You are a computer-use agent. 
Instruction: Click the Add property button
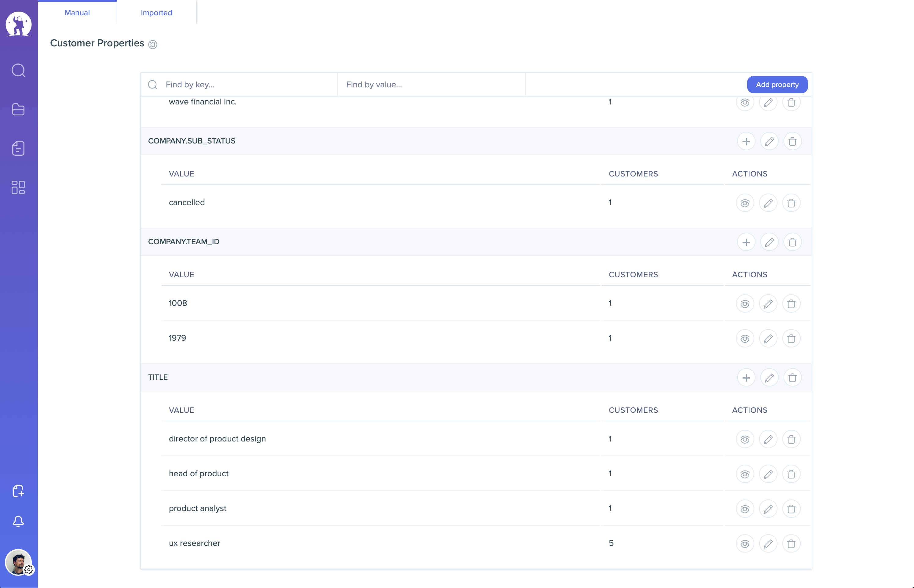pos(777,84)
